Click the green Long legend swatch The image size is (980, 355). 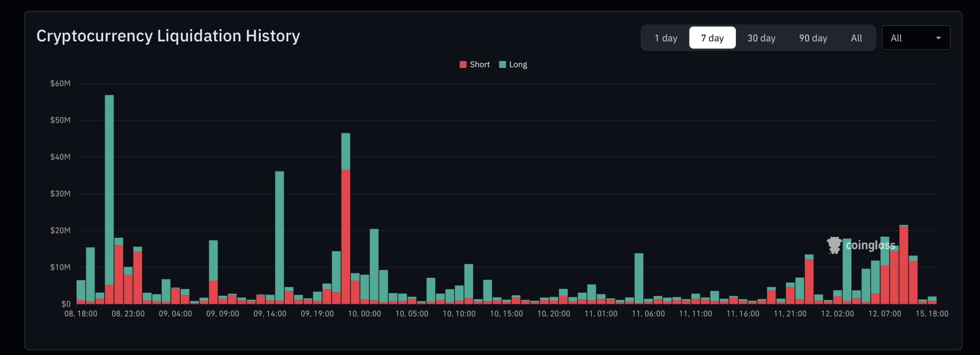click(x=502, y=65)
